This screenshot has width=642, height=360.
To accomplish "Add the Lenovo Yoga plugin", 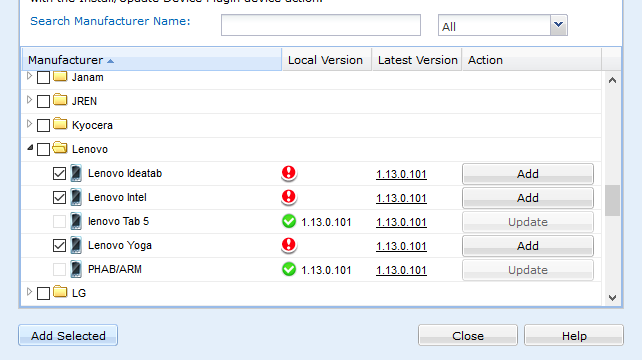I will [528, 246].
